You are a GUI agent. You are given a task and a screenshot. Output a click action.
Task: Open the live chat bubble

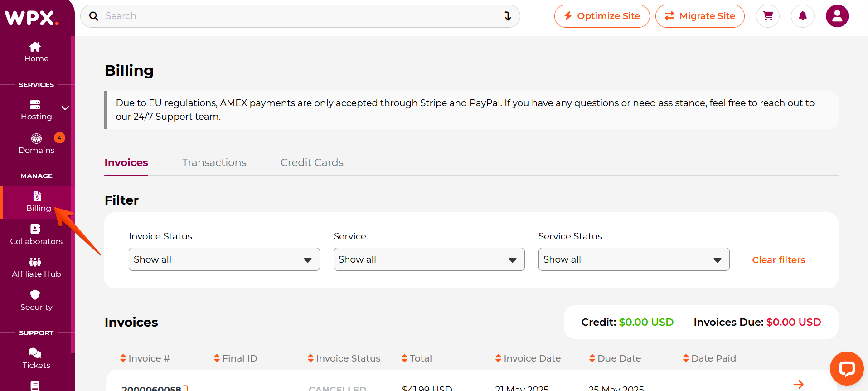click(x=846, y=368)
